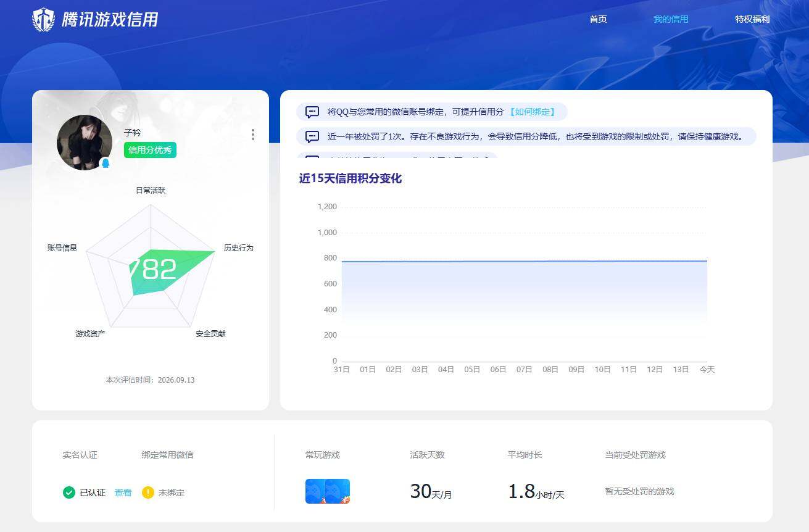Screen dimensions: 809x532
Task: Open the 首页 nav tab
Action: 598,19
